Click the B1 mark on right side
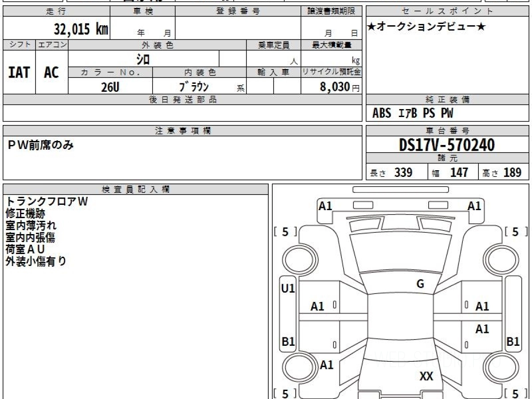The height and width of the screenshot is (399, 532). point(513,342)
